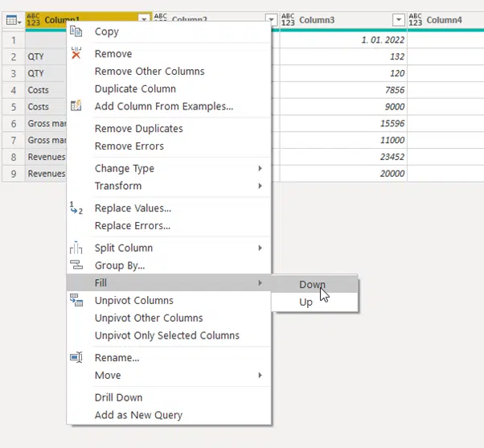Screen dimensions: 484x448
Task: Click the Copy icon in context menu
Action: (x=76, y=31)
